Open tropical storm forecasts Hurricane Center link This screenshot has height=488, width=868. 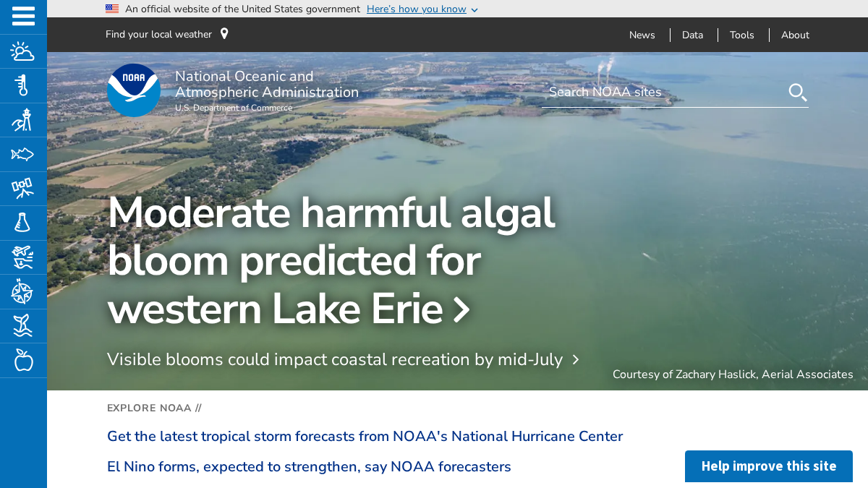[365, 437]
